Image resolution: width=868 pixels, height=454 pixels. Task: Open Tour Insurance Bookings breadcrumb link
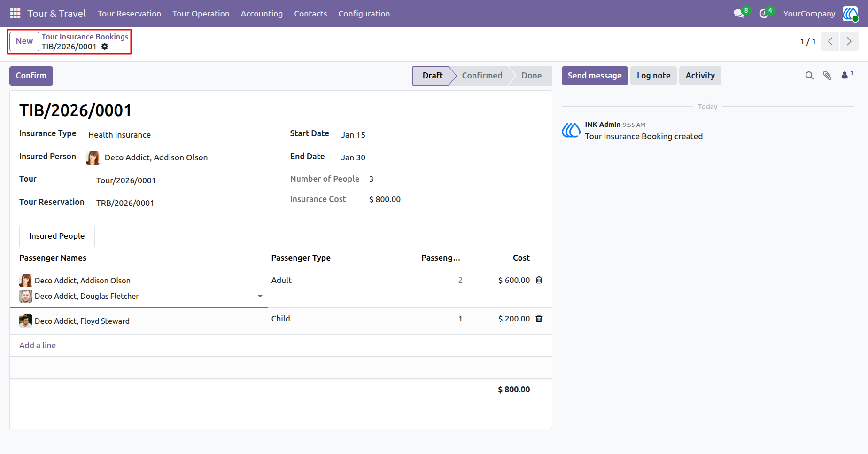click(x=85, y=37)
